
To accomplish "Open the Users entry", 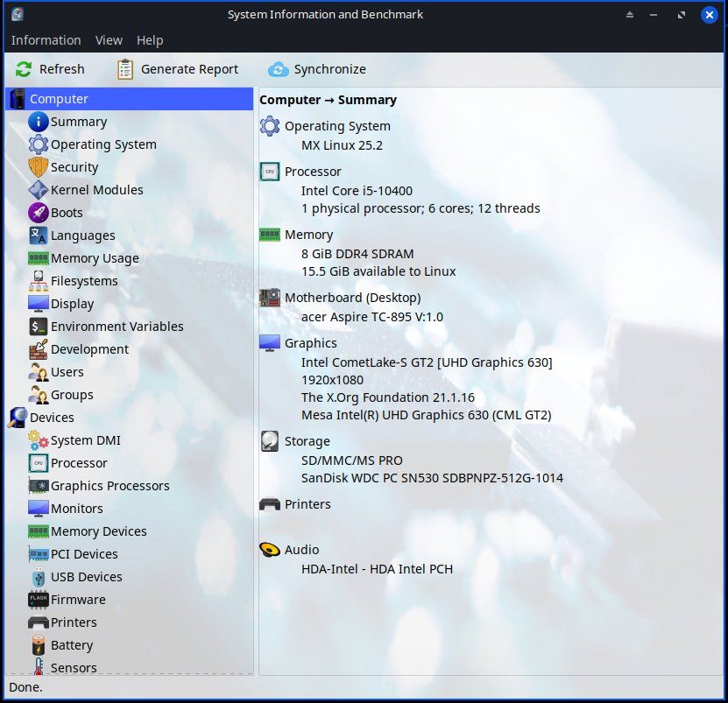I will pos(56,372).
